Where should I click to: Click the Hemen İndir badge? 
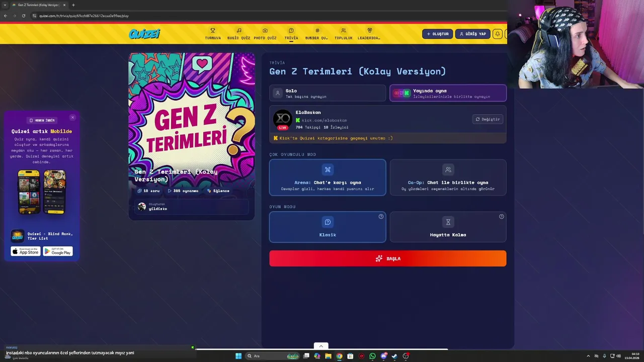pyautogui.click(x=42, y=120)
